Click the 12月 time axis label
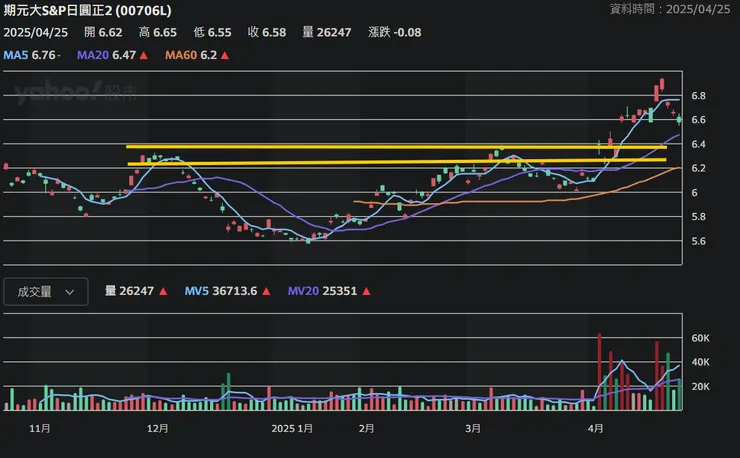The width and height of the screenshot is (740, 458). point(158,428)
